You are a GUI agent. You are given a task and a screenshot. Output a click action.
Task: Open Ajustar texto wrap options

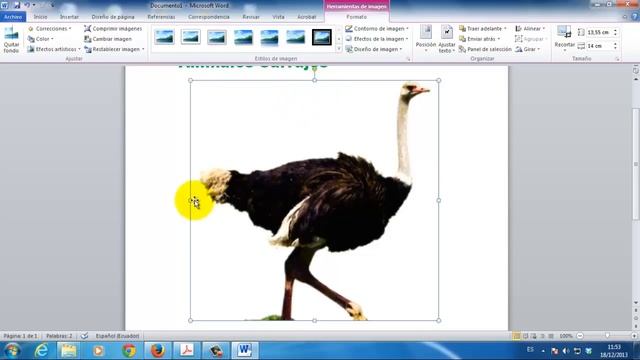447,39
